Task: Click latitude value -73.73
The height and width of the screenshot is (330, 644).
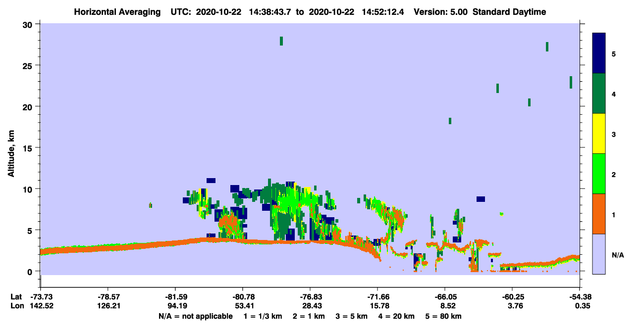Action: click(41, 297)
